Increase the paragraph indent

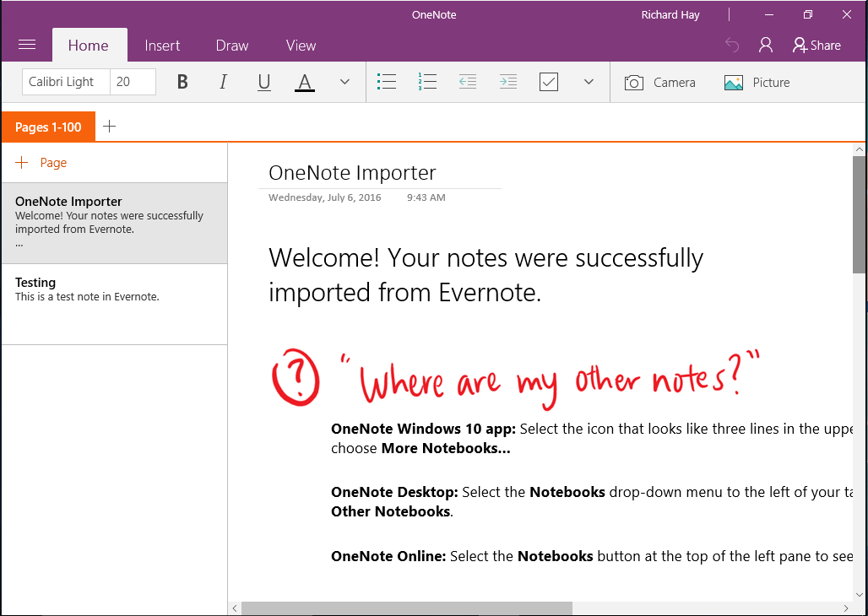tap(508, 82)
